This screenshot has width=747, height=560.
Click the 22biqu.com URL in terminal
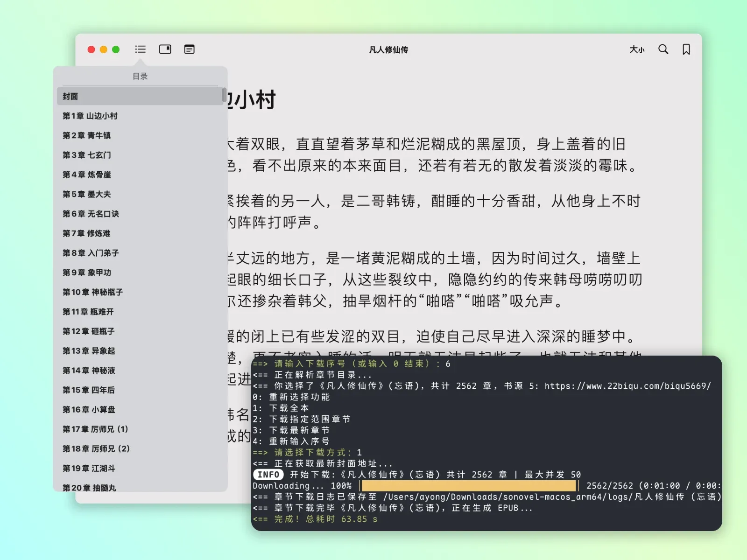627,386
